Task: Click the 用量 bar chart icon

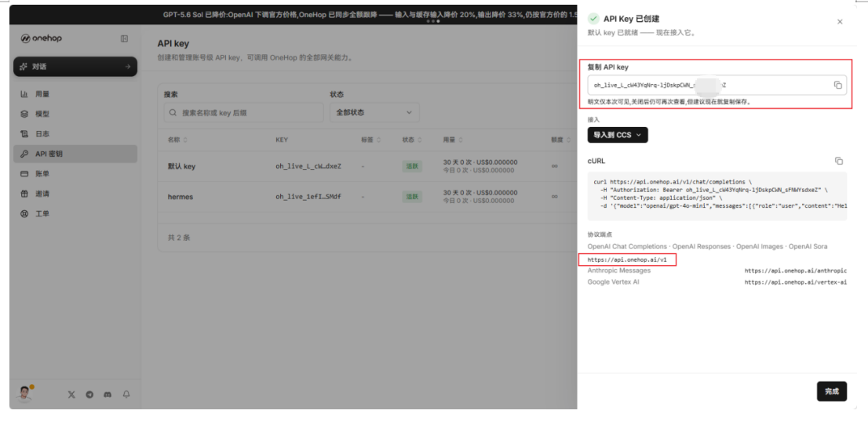Action: 24,94
